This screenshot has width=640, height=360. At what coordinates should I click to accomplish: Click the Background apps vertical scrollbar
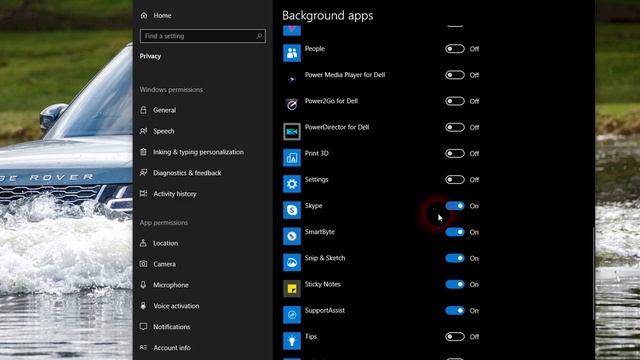coord(594,273)
